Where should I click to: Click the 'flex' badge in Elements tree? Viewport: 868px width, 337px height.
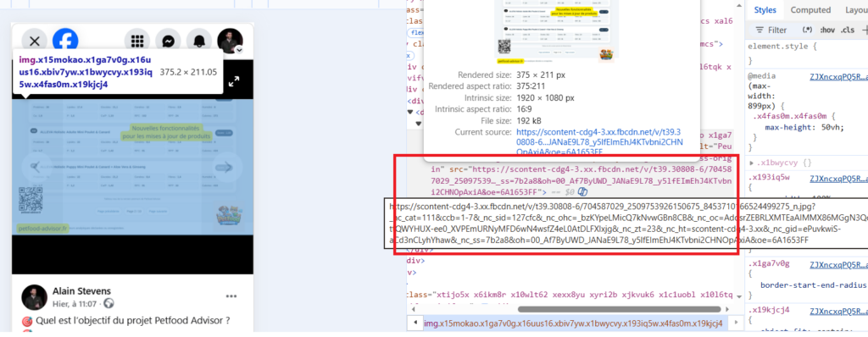(x=415, y=33)
